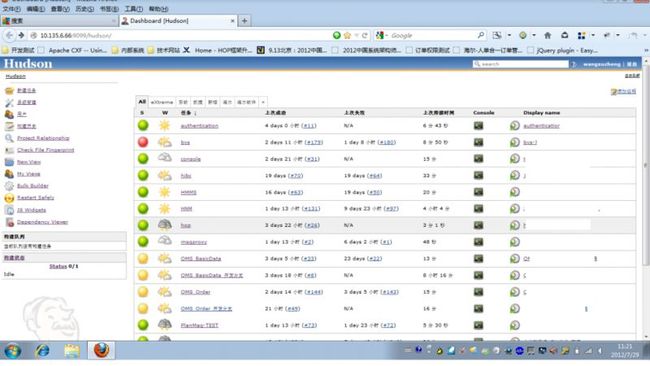Click the red status ball of bus job
This screenshot has width=650, height=366.
coord(143,142)
